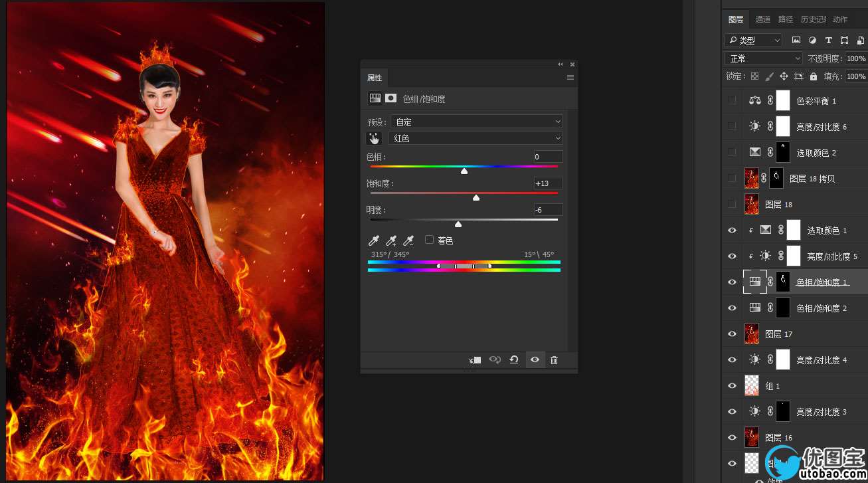
Task: Delete adjustment layer using the Properties trash icon
Action: pyautogui.click(x=555, y=360)
